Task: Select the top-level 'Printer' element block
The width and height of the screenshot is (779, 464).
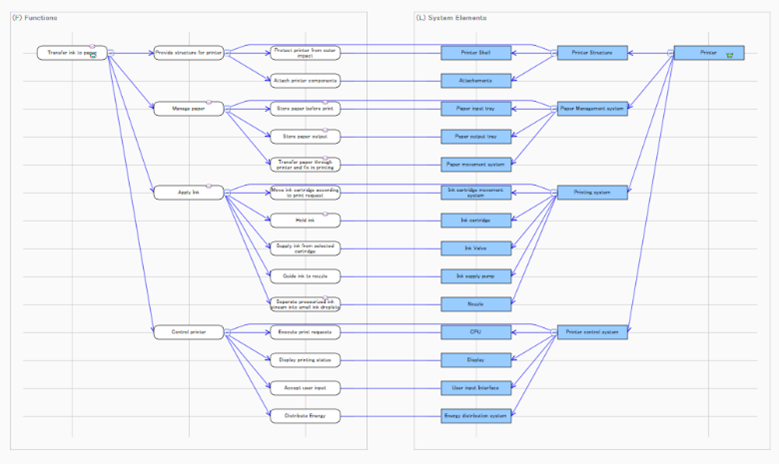Action: pos(709,53)
